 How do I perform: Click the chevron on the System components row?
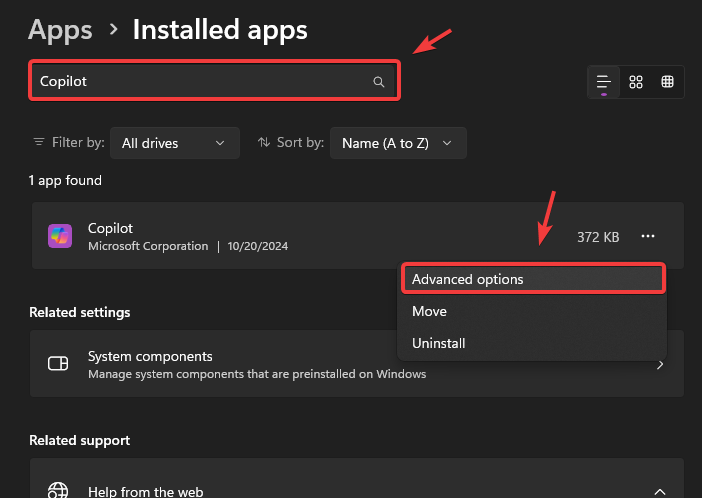tap(660, 364)
